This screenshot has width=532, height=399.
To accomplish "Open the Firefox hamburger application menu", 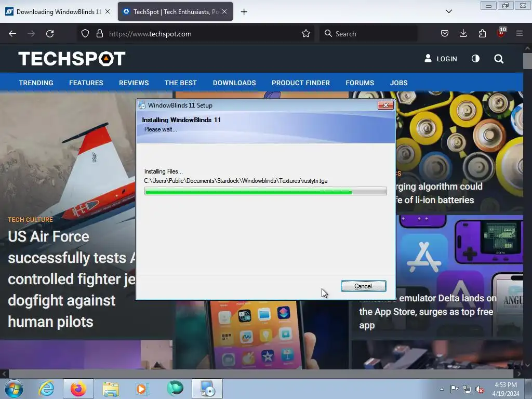I will [x=520, y=33].
